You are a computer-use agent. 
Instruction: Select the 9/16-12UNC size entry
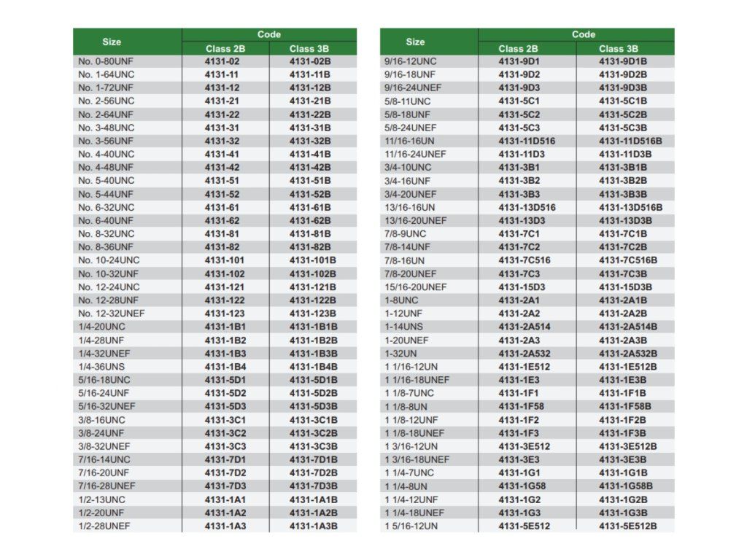pos(410,61)
